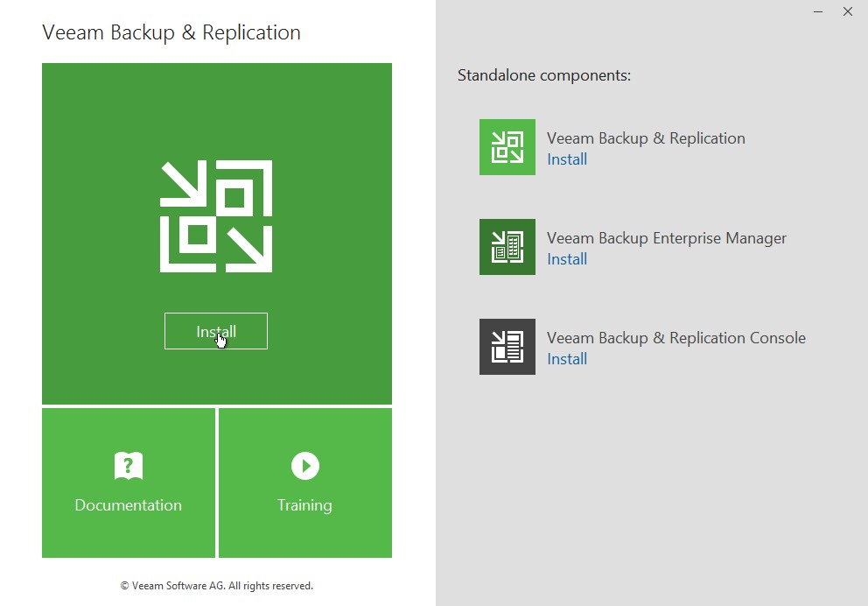Install the standalone Veeam Backup & Replication component

point(567,159)
